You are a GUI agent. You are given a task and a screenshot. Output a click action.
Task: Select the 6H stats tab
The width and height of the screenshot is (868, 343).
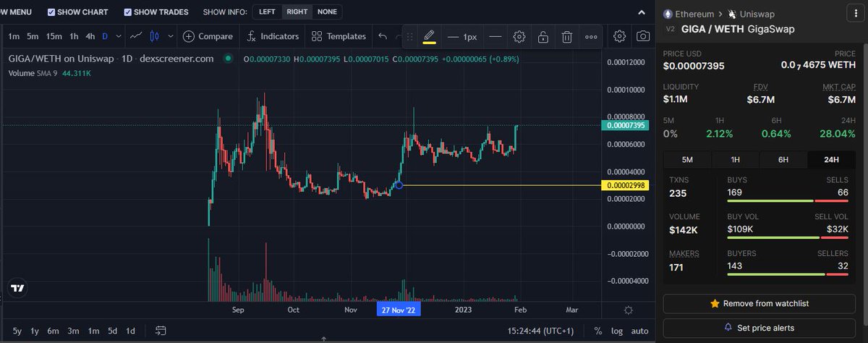click(784, 159)
